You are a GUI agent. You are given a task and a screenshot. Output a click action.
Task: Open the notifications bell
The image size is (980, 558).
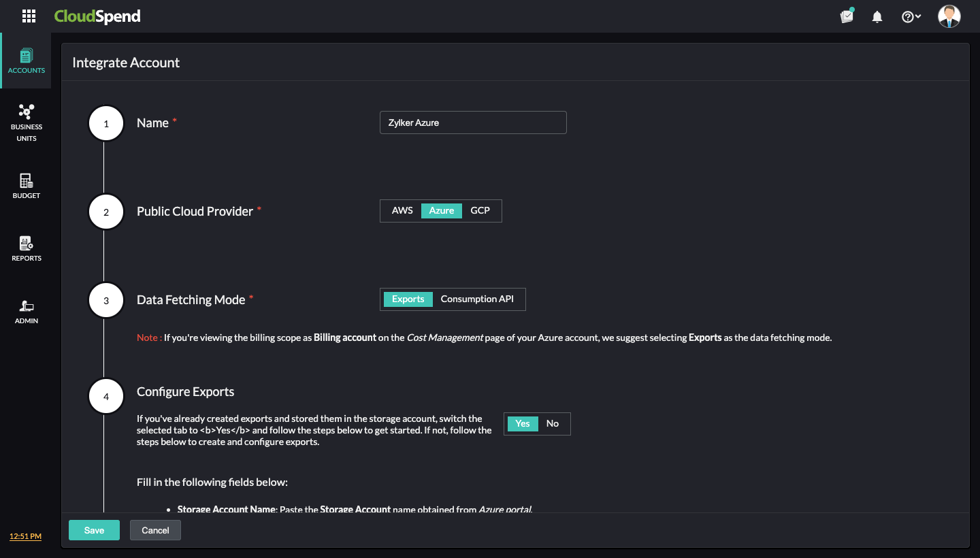coord(877,17)
